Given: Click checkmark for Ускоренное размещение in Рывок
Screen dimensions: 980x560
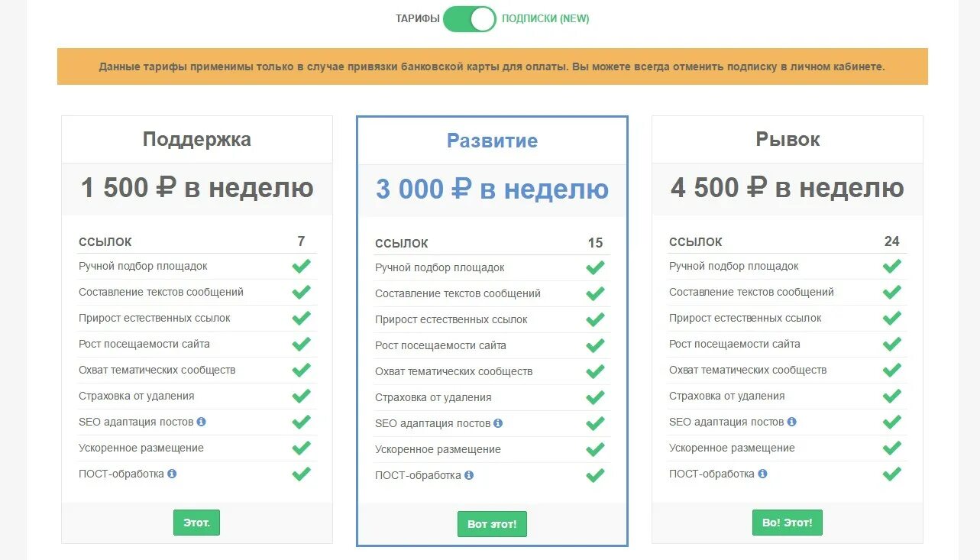Looking at the screenshot, I should [x=892, y=448].
